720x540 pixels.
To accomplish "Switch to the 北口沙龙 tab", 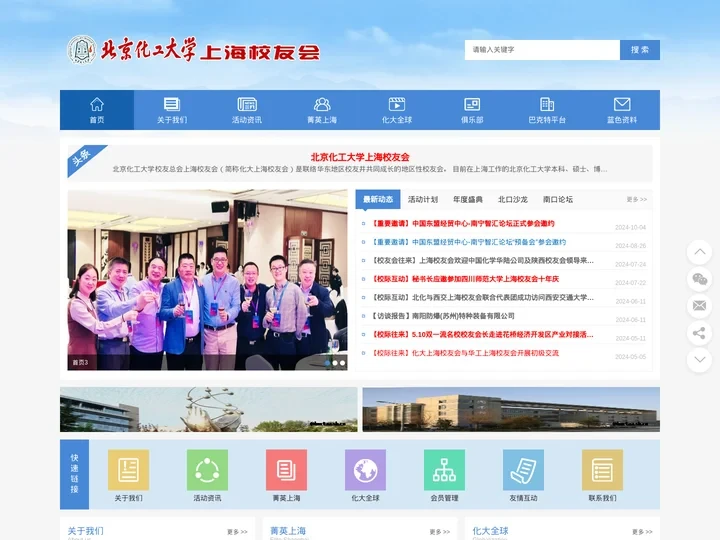I will 513,199.
